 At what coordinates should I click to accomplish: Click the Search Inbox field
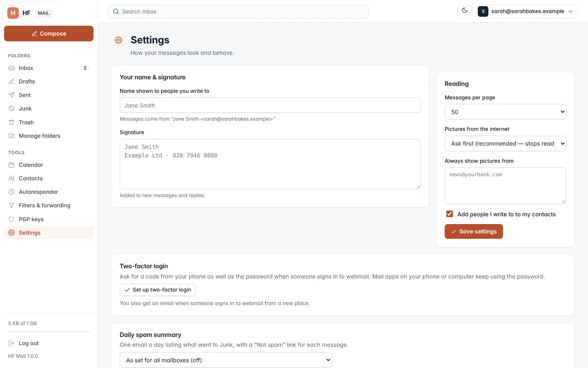pos(238,11)
